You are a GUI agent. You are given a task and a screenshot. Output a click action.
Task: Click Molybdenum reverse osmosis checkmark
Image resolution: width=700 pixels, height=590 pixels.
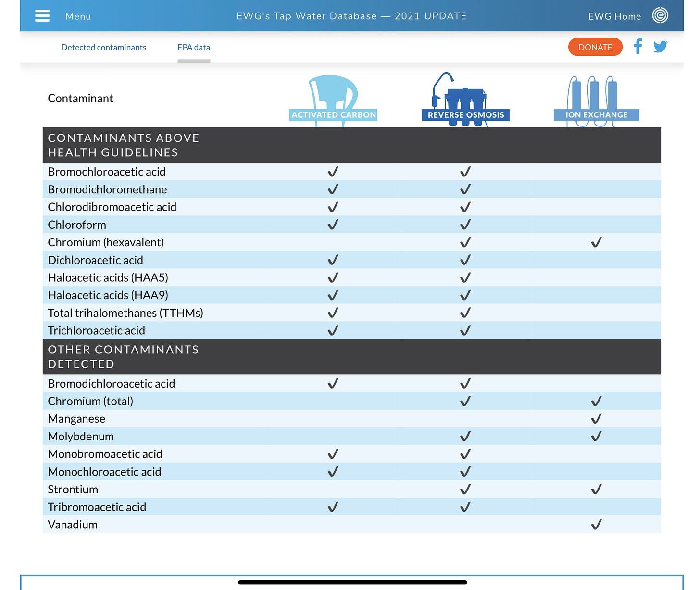pyautogui.click(x=465, y=437)
